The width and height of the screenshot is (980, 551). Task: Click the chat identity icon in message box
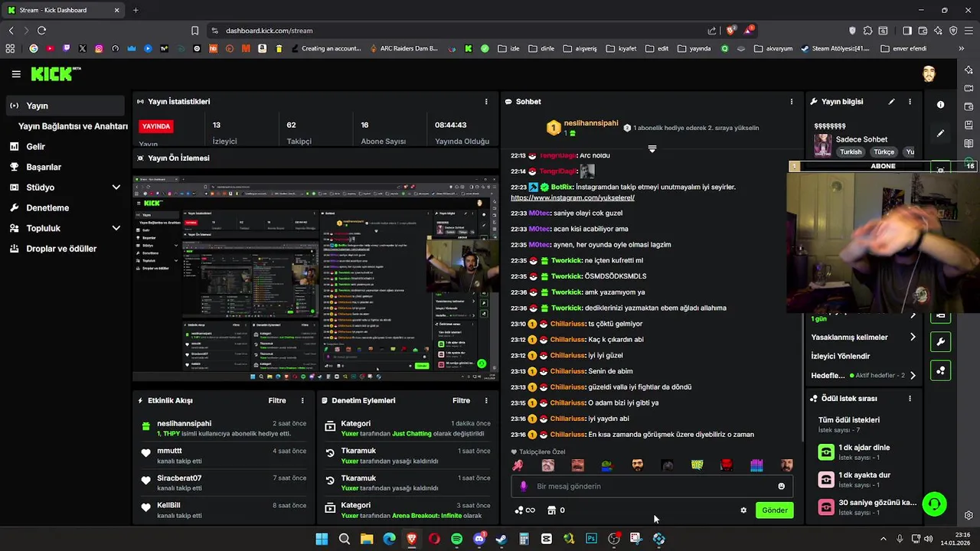tap(524, 486)
